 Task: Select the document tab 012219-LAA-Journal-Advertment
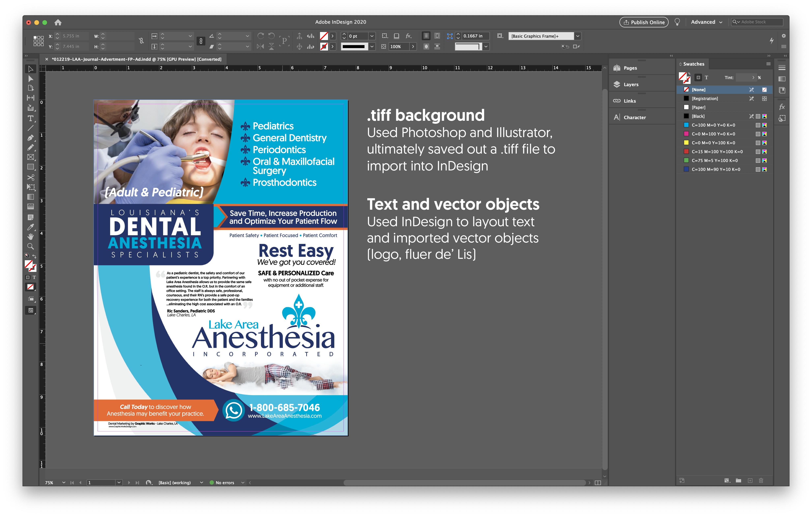137,59
